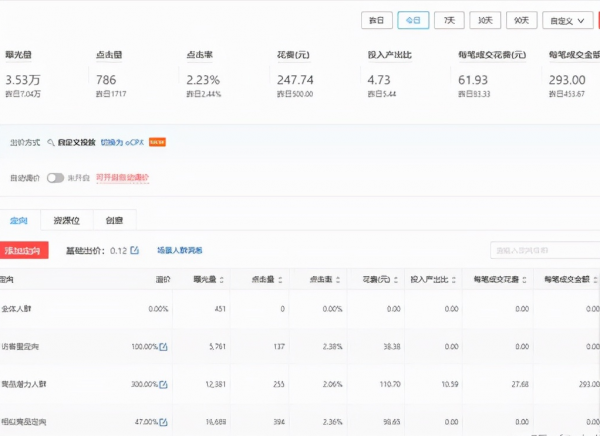Edit the 100.00% premium for 访客重定向

click(x=163, y=347)
